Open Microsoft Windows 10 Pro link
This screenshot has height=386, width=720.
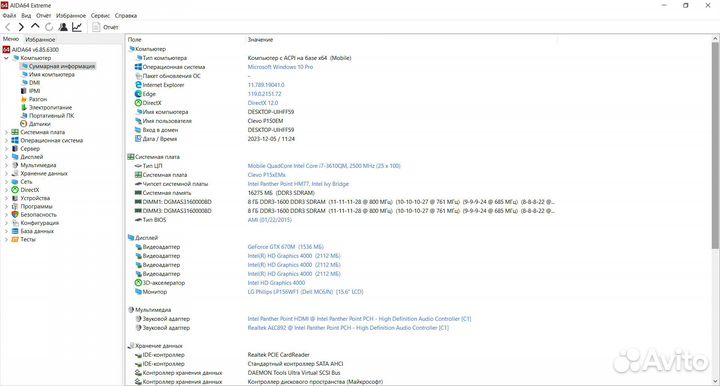click(x=280, y=67)
